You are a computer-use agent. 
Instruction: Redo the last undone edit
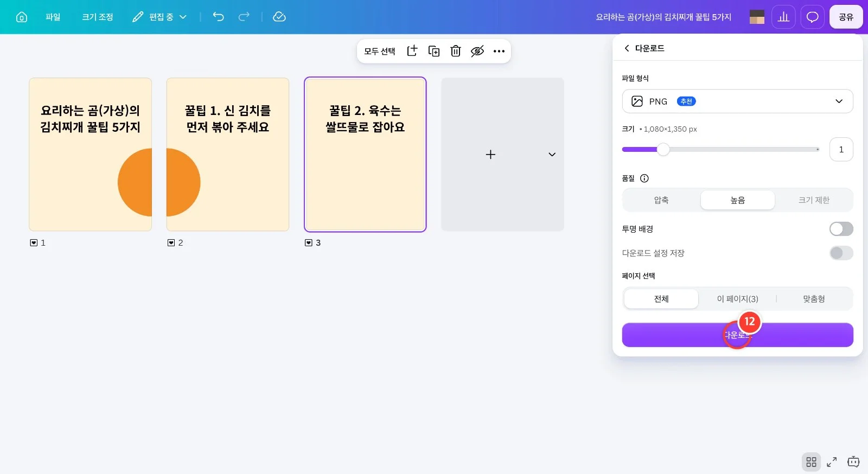(244, 17)
